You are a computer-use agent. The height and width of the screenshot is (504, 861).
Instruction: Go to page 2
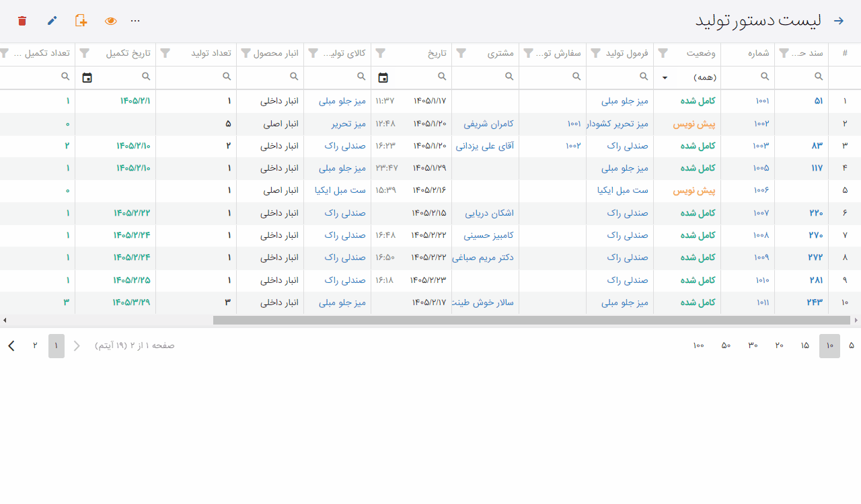coord(35,345)
